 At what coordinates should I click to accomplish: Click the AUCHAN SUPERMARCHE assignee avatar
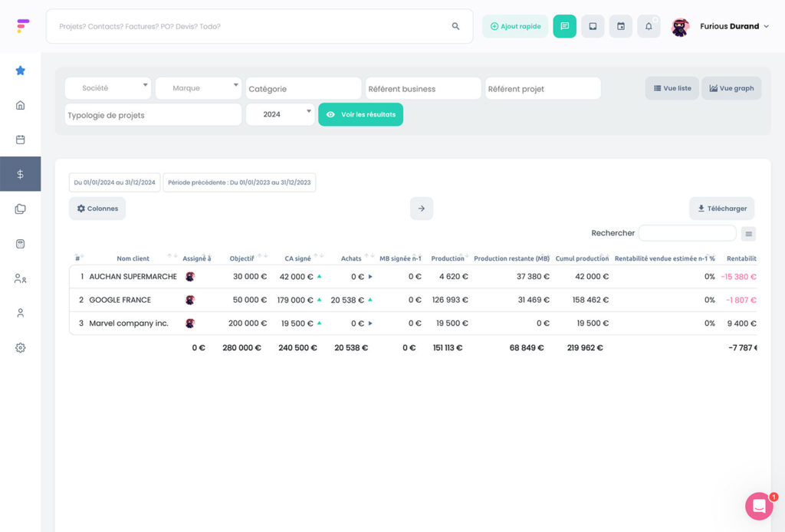[x=190, y=276]
